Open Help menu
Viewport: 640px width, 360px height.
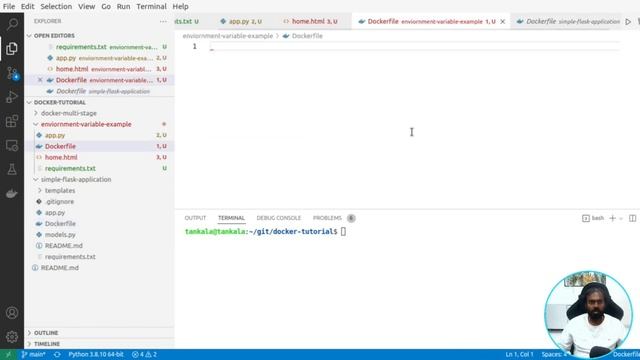tap(180, 7)
